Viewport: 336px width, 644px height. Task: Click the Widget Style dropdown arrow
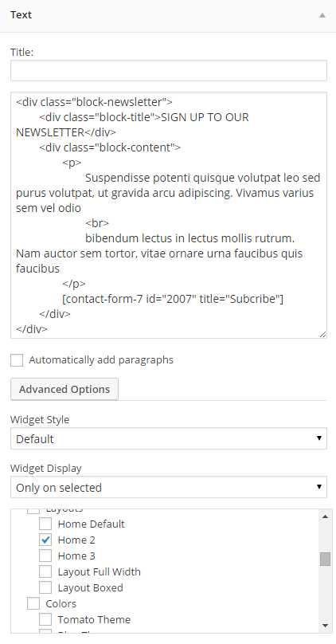318,438
